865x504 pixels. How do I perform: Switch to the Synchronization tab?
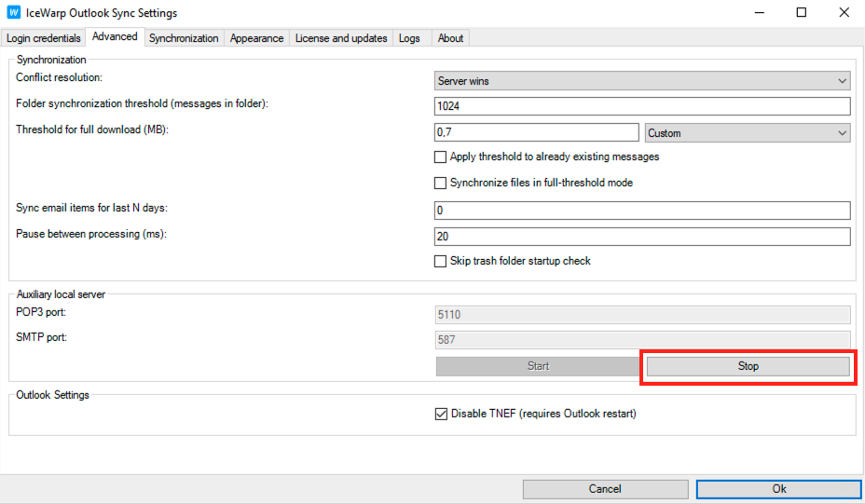click(x=184, y=38)
